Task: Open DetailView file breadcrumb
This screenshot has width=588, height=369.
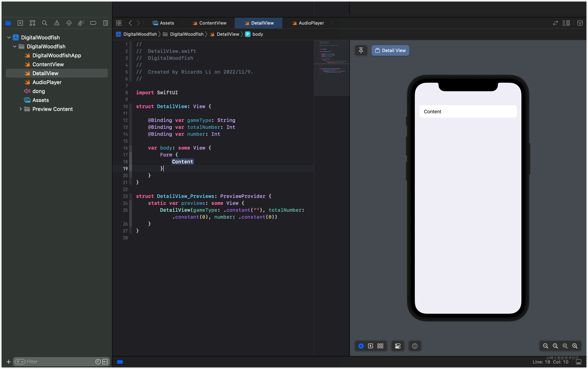Action: (x=225, y=34)
